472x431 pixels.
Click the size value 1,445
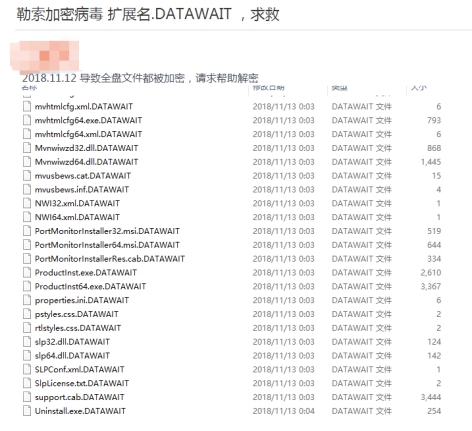(x=431, y=162)
